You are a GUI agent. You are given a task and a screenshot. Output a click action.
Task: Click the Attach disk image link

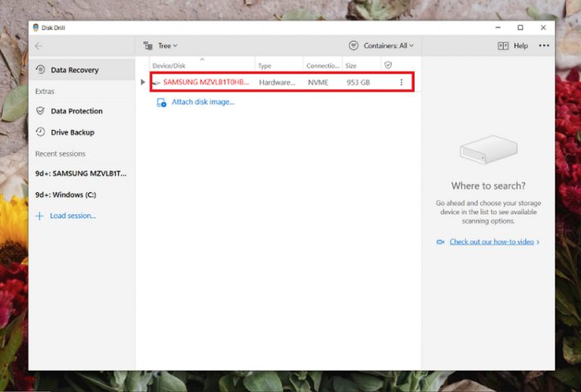[x=202, y=102]
